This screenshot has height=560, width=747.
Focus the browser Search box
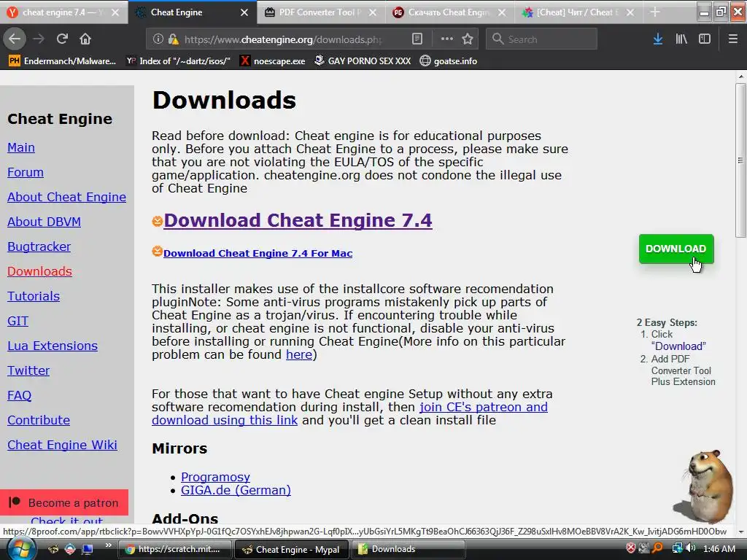coord(541,39)
